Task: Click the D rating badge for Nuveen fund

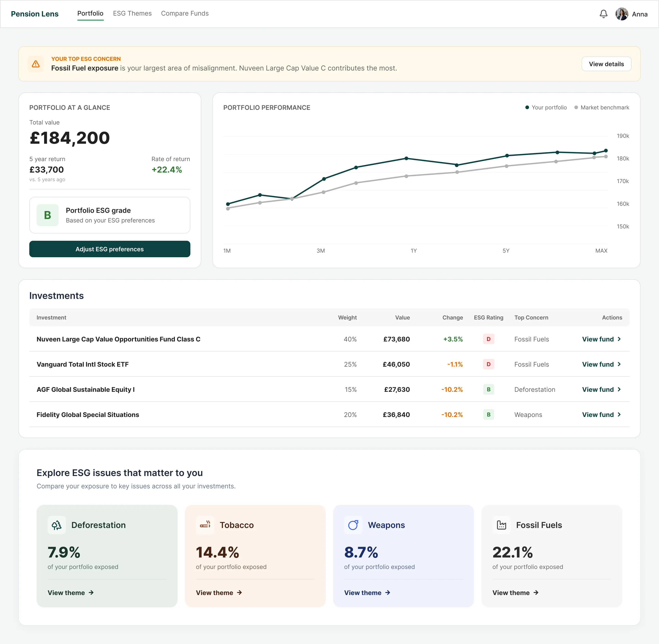Action: [489, 339]
